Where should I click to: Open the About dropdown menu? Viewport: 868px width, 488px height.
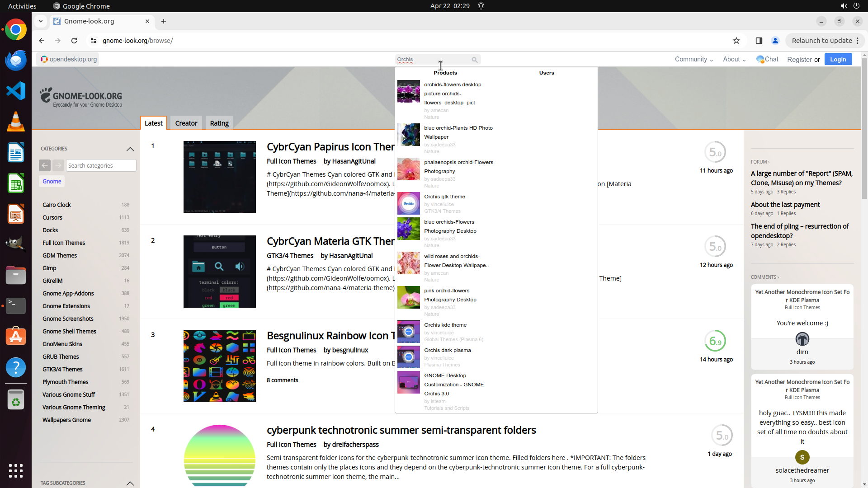pyautogui.click(x=734, y=59)
